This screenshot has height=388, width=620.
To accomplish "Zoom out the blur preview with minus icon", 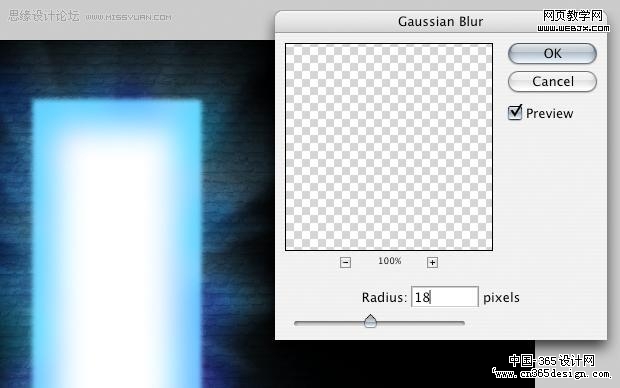I will click(x=345, y=262).
